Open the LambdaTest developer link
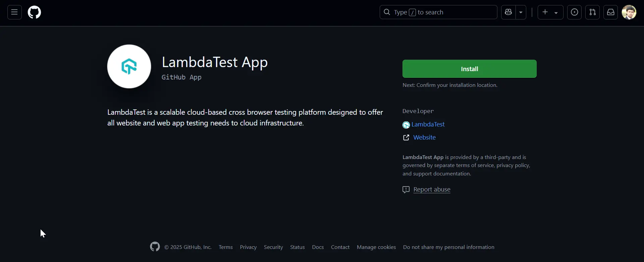The width and height of the screenshot is (644, 262). (428, 124)
